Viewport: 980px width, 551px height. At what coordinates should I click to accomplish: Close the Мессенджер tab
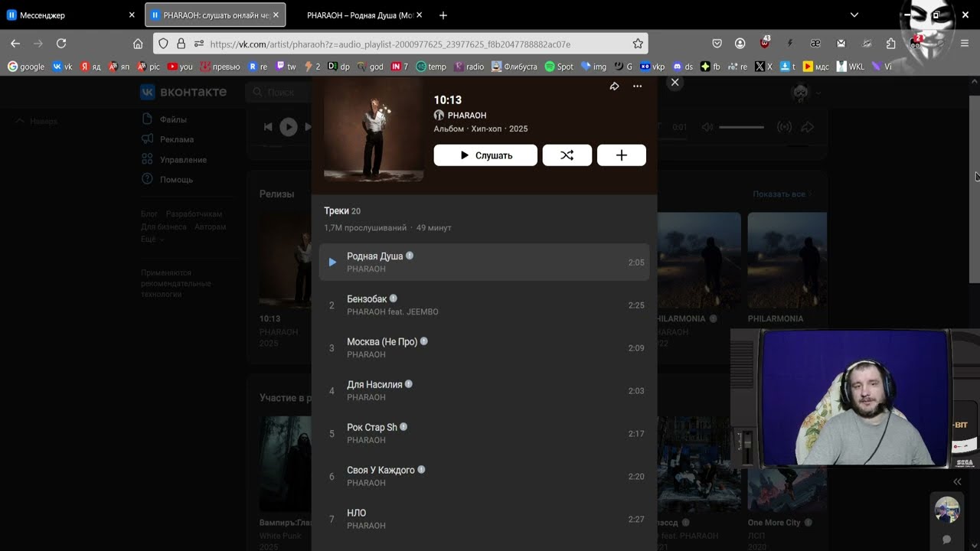point(131,15)
